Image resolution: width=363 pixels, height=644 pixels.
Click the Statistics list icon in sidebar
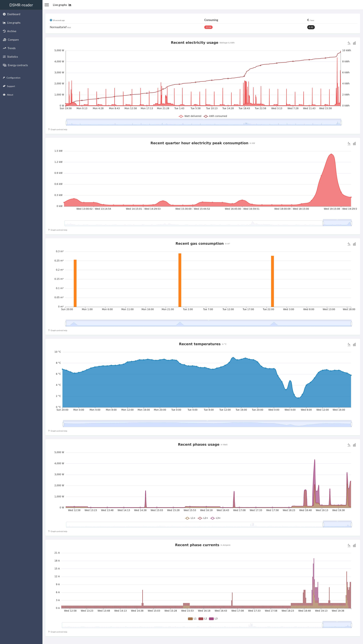4,57
